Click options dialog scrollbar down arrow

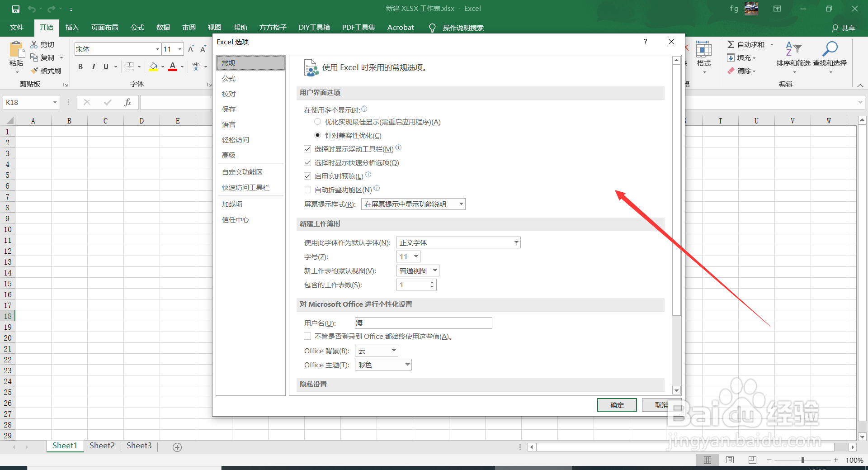tap(676, 390)
